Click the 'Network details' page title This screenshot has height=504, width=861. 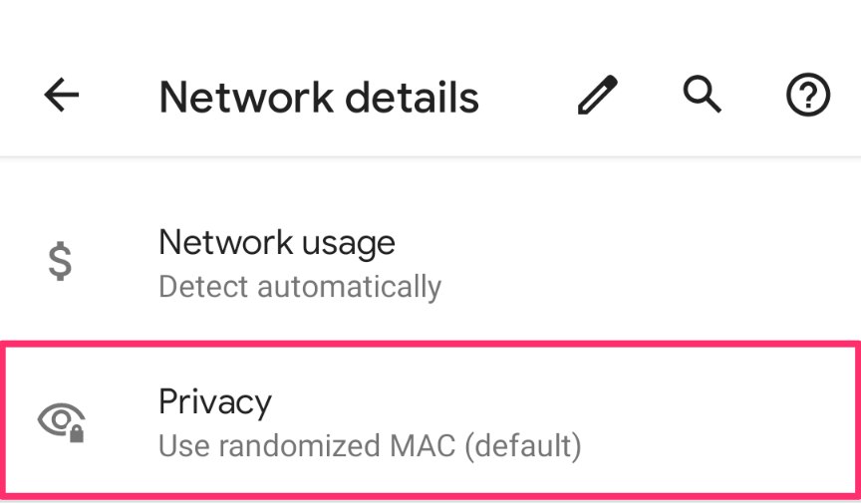(319, 98)
